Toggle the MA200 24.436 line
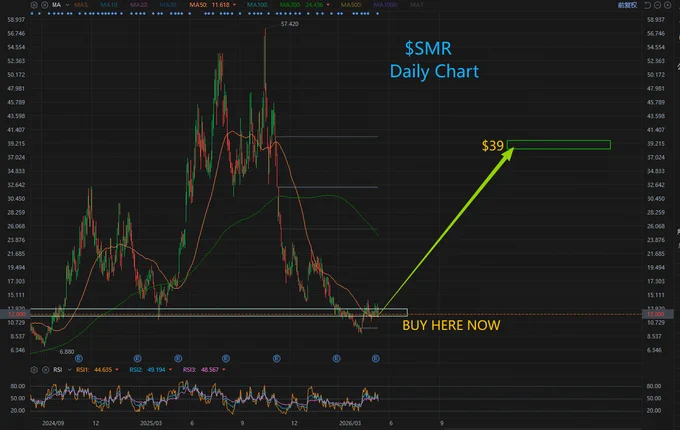This screenshot has height=430, width=680. [302, 5]
